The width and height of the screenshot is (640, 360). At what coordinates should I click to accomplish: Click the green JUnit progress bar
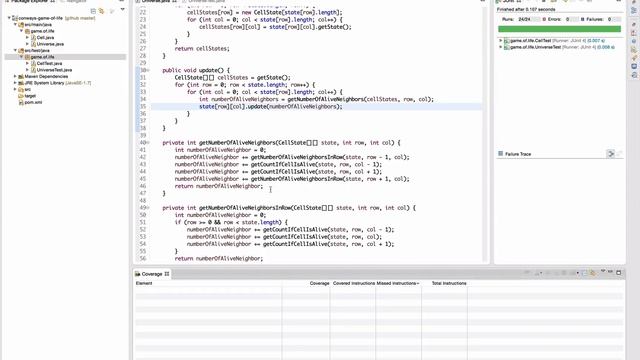[x=559, y=29]
